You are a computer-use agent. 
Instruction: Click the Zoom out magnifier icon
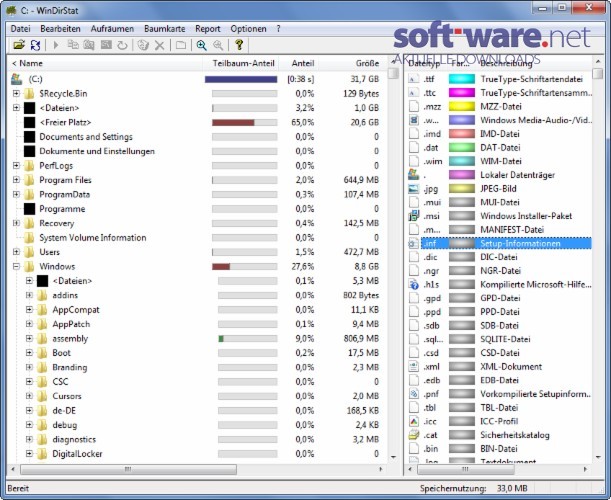point(218,45)
